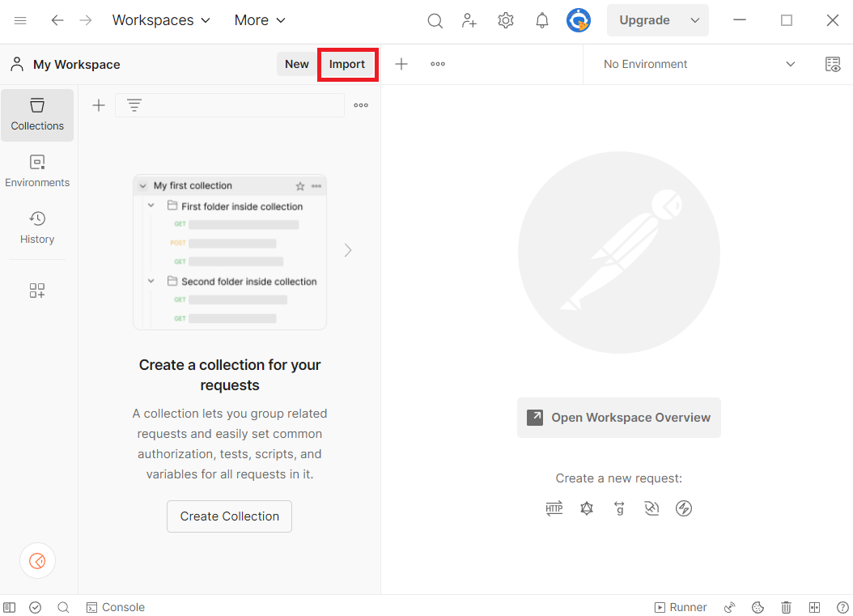Click the Import button
This screenshot has height=616, width=853.
pos(347,64)
